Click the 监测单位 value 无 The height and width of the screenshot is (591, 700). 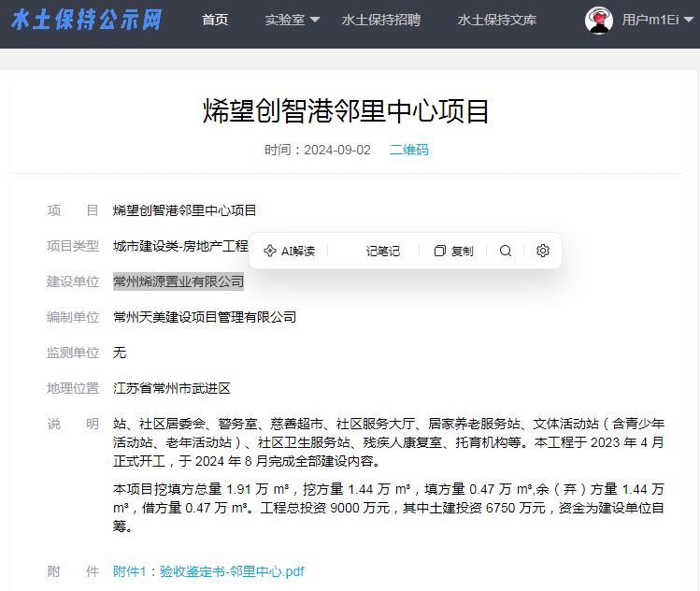tap(120, 353)
